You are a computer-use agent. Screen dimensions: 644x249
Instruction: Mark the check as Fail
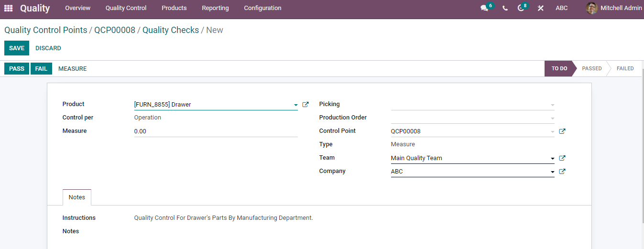point(41,69)
